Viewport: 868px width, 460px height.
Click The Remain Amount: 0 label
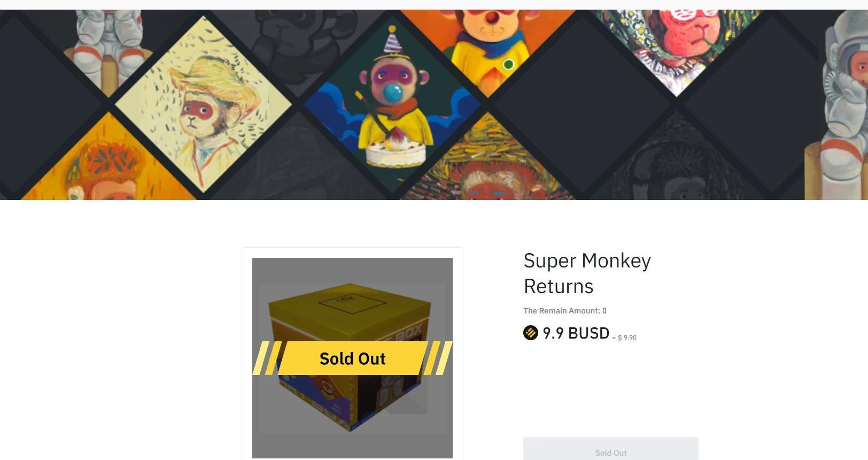(564, 311)
